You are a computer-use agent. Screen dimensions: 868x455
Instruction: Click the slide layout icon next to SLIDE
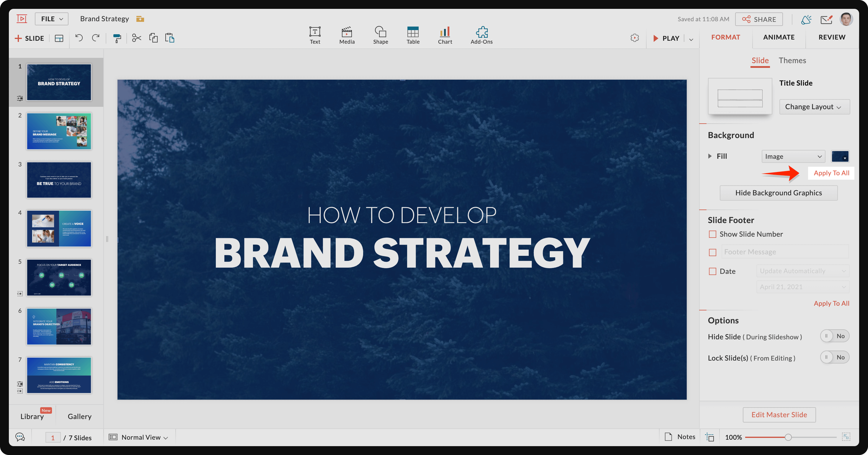click(x=59, y=38)
